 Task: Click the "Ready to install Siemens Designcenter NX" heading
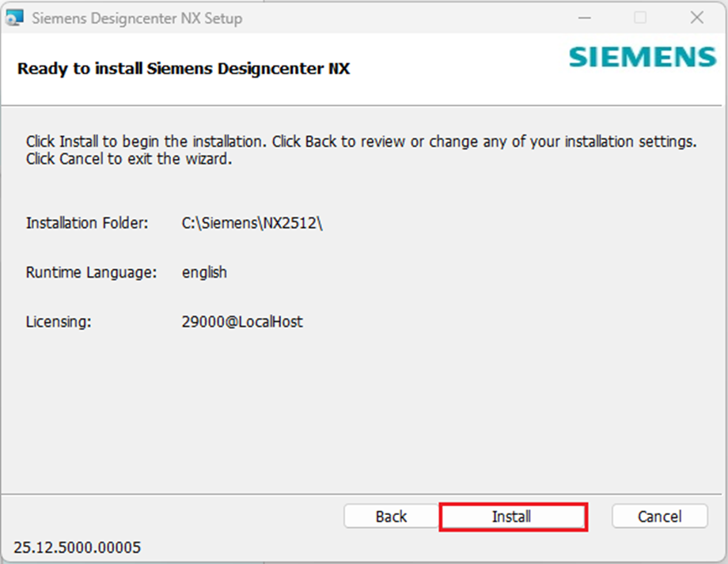point(184,69)
